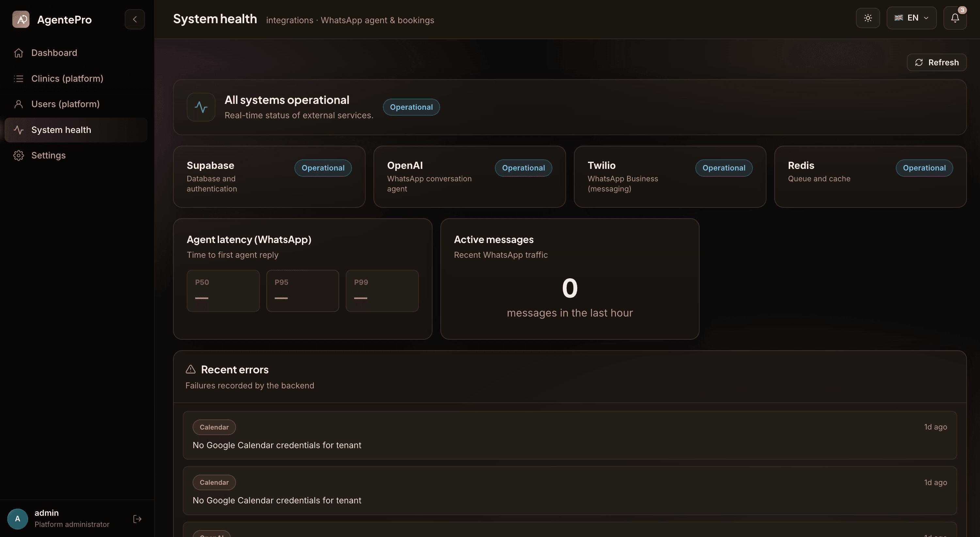Screen dimensions: 980x537
Task: Collapse the sidebar with the chevron button
Action: pyautogui.click(x=135, y=19)
